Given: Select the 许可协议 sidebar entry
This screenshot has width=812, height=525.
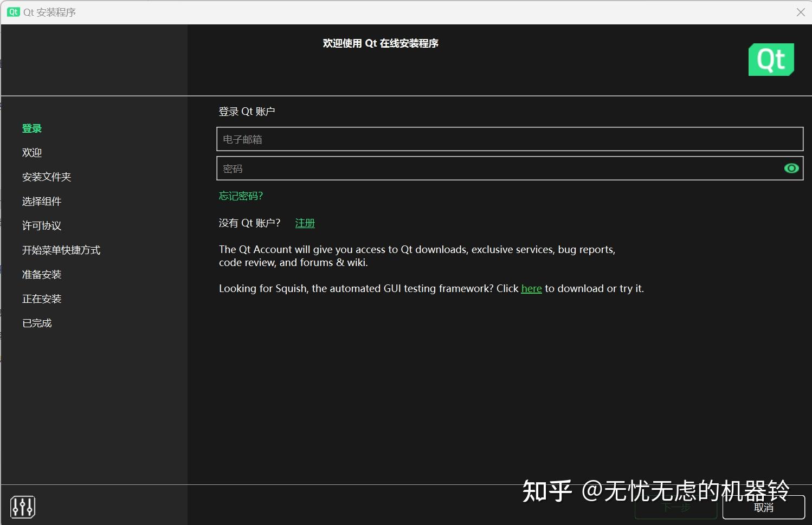Looking at the screenshot, I should click(41, 225).
